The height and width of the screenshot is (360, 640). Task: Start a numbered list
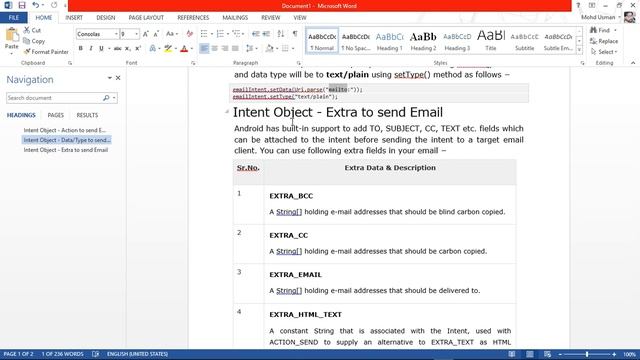(220, 34)
